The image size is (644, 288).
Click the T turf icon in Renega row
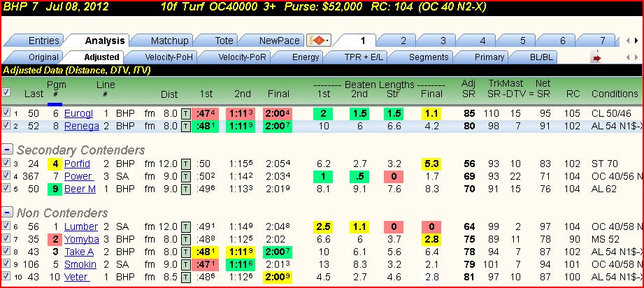(x=185, y=126)
